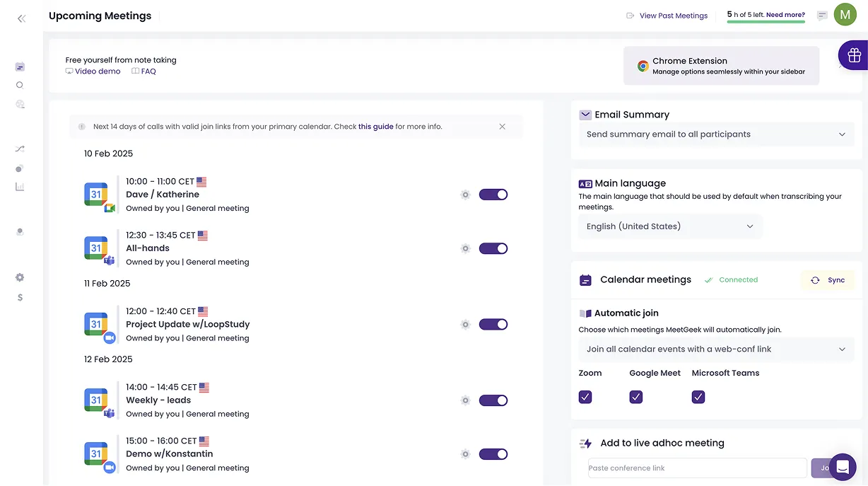This screenshot has width=868, height=486.
Task: Click the Paste conference link field
Action: pyautogui.click(x=697, y=468)
